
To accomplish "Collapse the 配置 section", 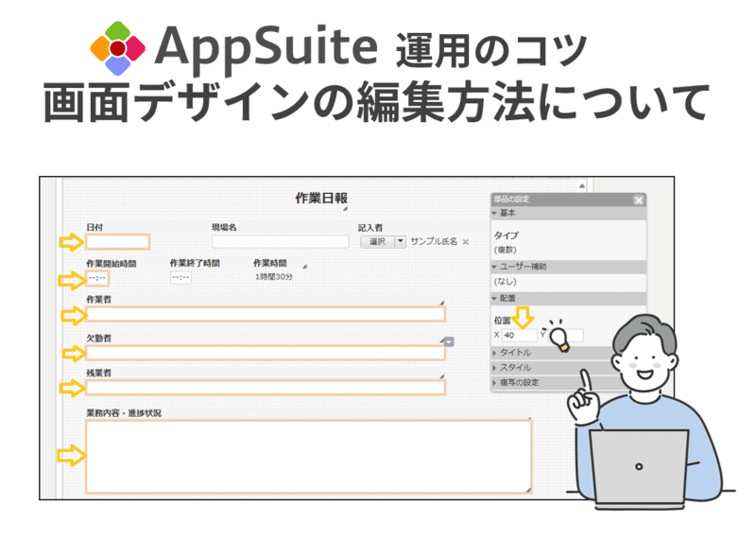I will pyautogui.click(x=569, y=298).
